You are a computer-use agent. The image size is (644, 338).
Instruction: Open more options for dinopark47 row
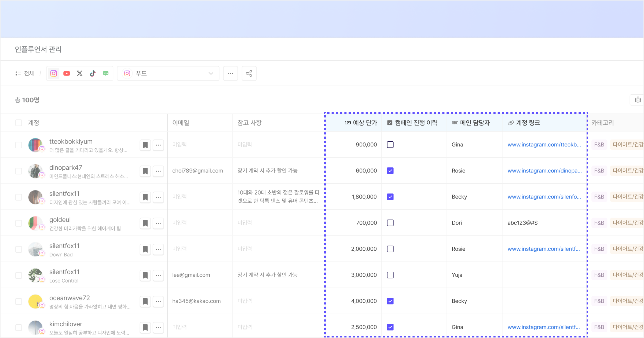pyautogui.click(x=158, y=171)
